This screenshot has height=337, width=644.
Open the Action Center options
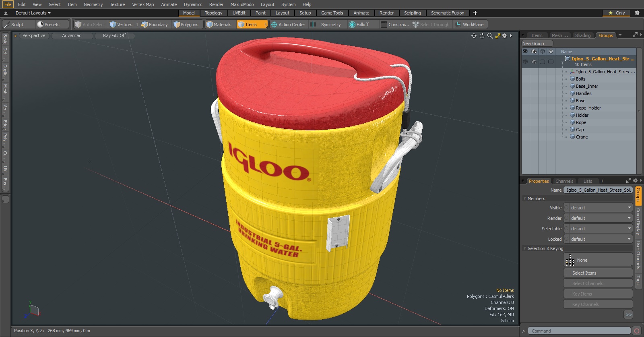(x=288, y=25)
